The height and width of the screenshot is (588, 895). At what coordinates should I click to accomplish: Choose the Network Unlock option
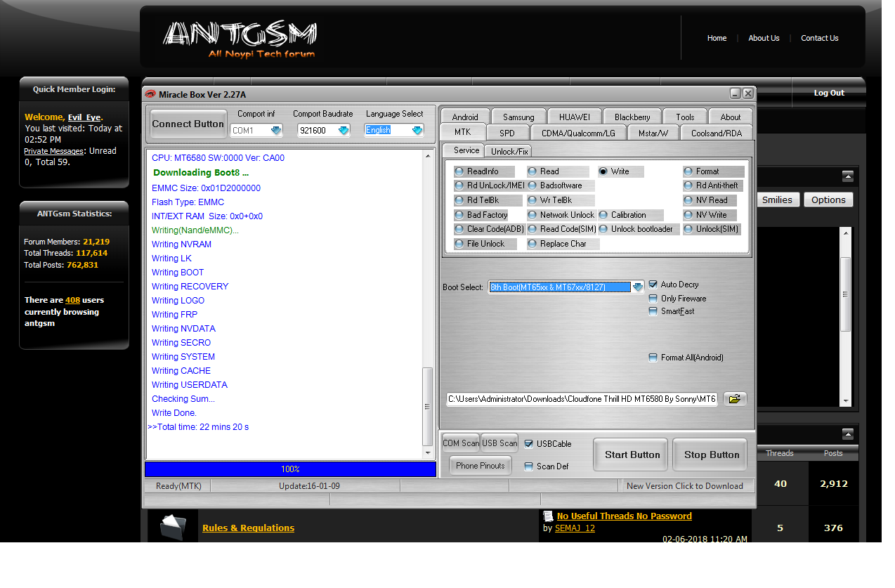pos(561,215)
